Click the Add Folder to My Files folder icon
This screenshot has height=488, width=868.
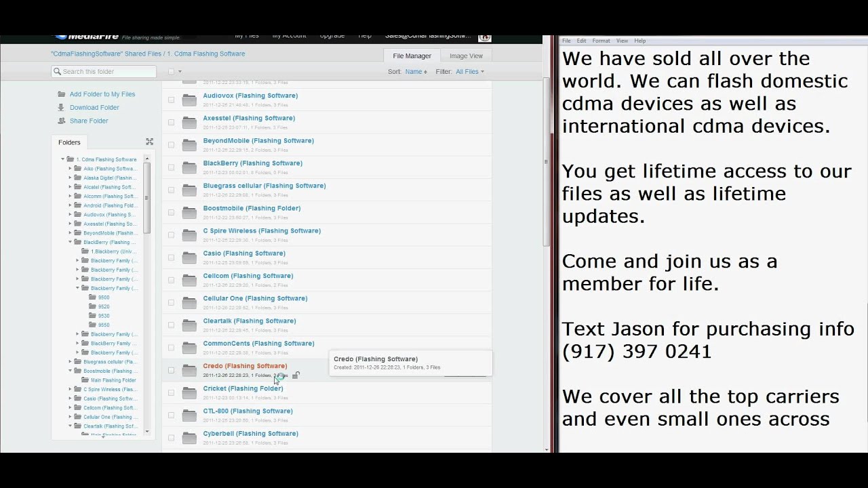click(62, 94)
